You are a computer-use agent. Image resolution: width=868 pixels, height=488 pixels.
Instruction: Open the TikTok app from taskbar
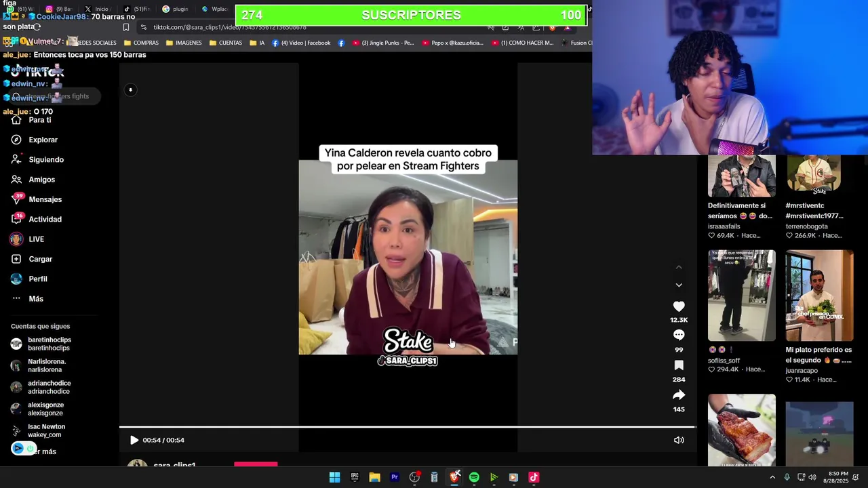point(534,477)
